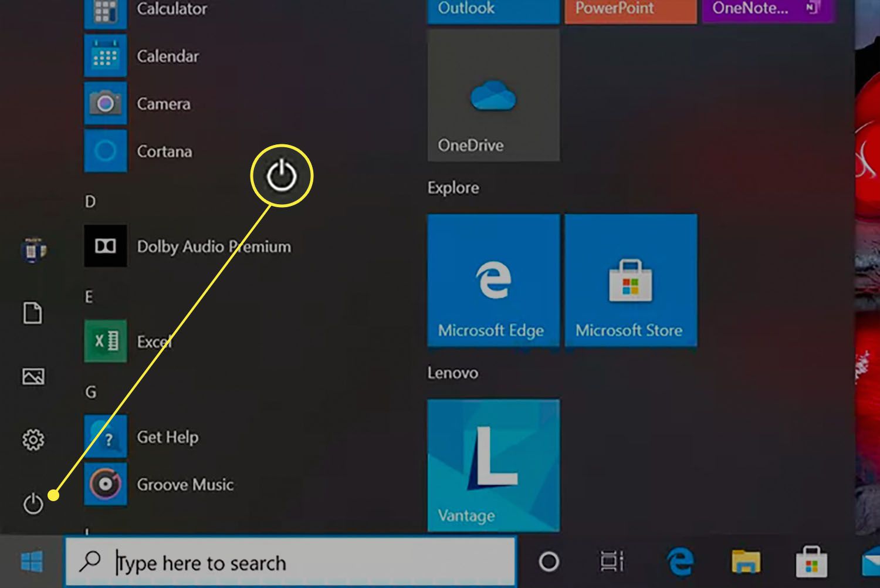
Task: Click the letter D section header
Action: tap(90, 202)
